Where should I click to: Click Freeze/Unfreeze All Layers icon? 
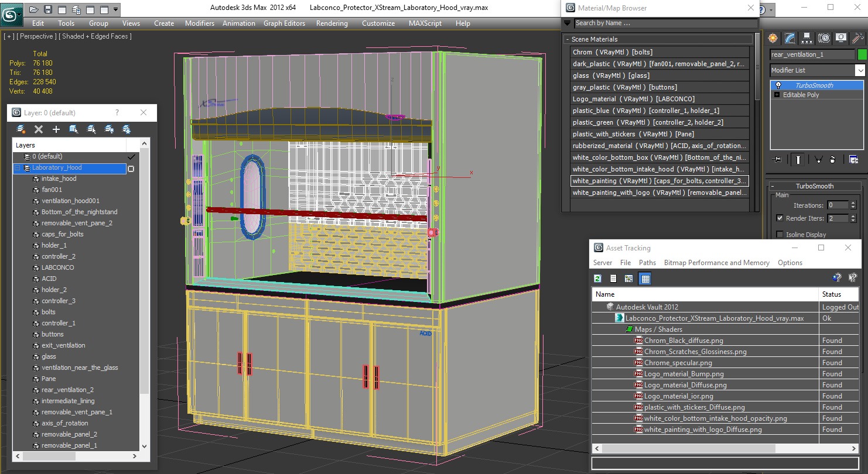click(126, 129)
